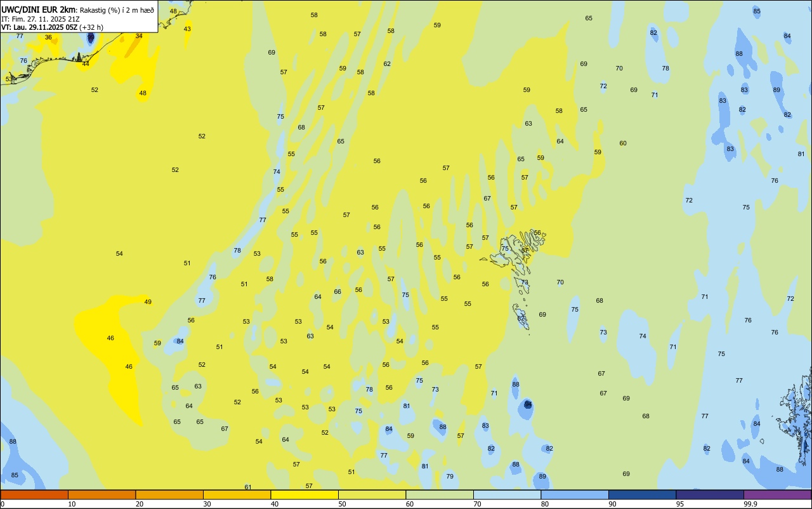The height and width of the screenshot is (509, 812).
Task: Click the humidity value '36' on the map
Action: point(48,37)
